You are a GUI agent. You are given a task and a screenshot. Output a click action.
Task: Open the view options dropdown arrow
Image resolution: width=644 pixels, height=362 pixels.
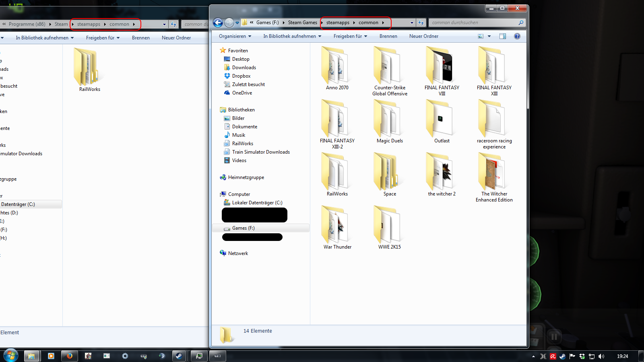[x=489, y=36]
